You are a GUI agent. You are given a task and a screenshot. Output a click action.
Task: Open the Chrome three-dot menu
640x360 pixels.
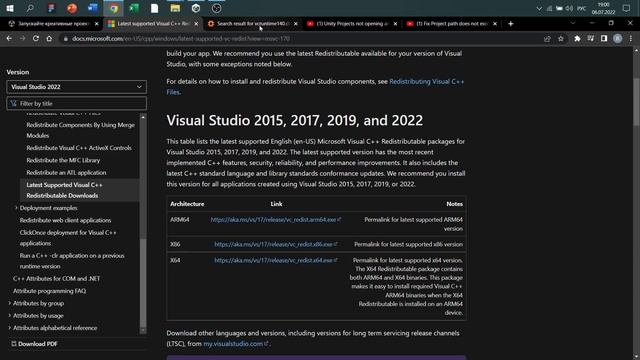click(x=631, y=38)
